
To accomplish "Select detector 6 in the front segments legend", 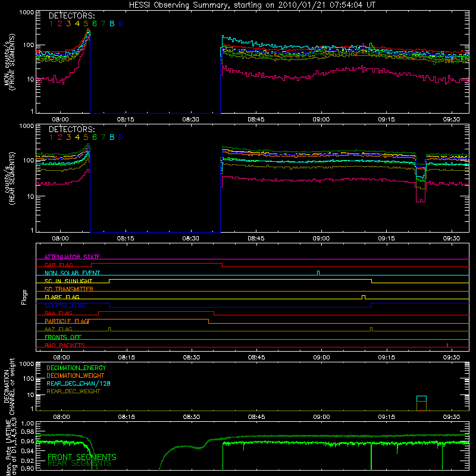I will click(95, 24).
